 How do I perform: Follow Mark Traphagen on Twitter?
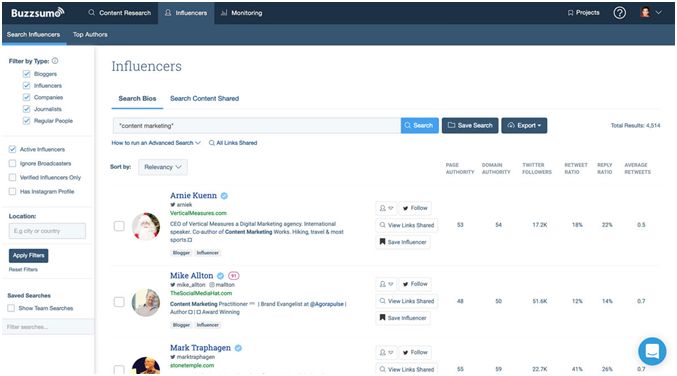[x=414, y=352]
